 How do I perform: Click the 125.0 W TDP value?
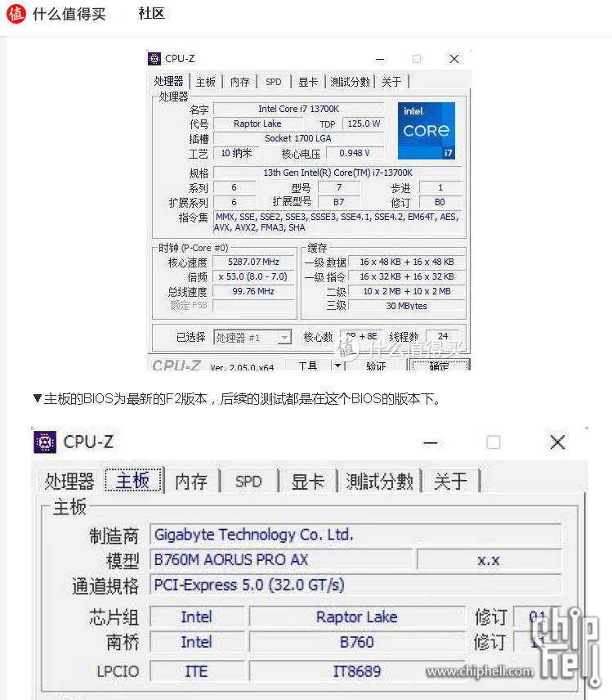[x=364, y=123]
